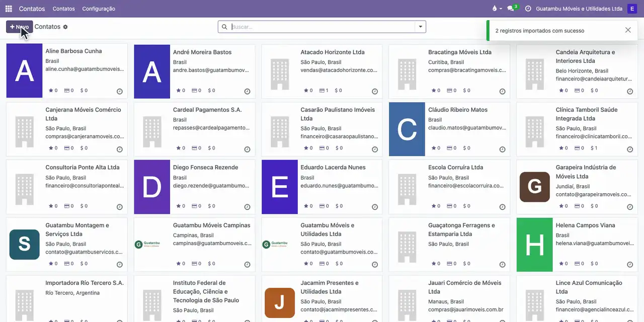Viewport: 644px width, 322px height.
Task: Click the Buscar search field
Action: 322,27
